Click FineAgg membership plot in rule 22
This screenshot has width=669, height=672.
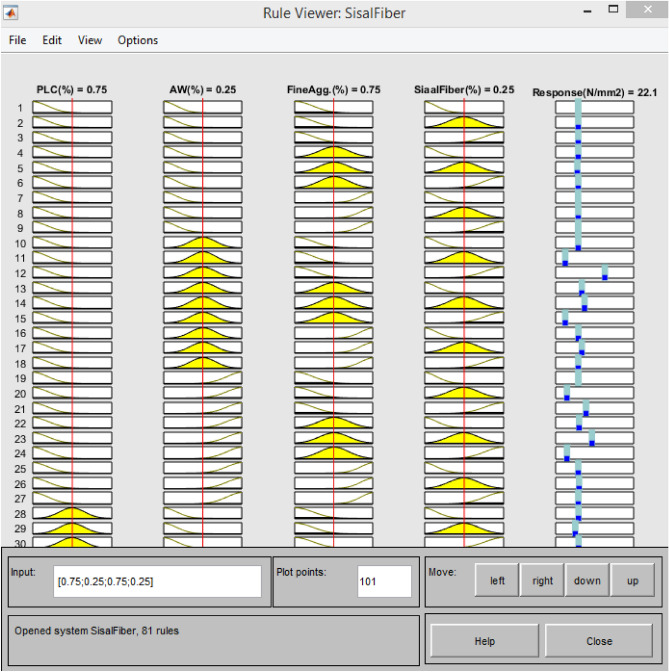point(333,423)
